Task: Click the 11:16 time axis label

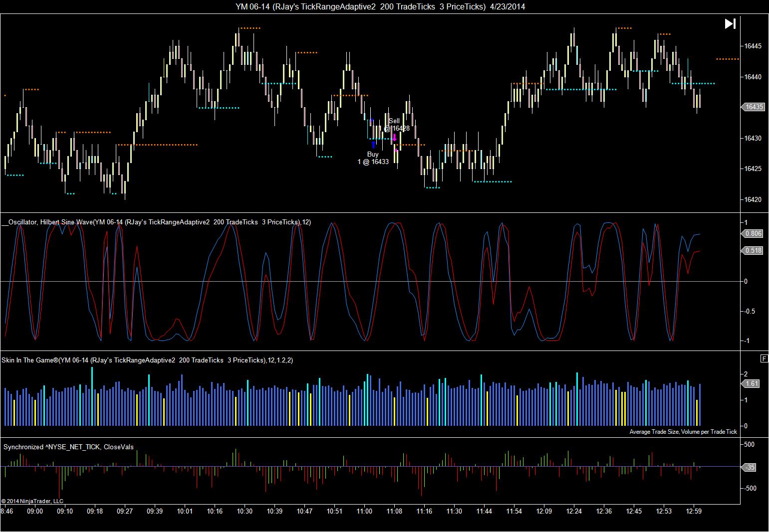Action: [424, 511]
